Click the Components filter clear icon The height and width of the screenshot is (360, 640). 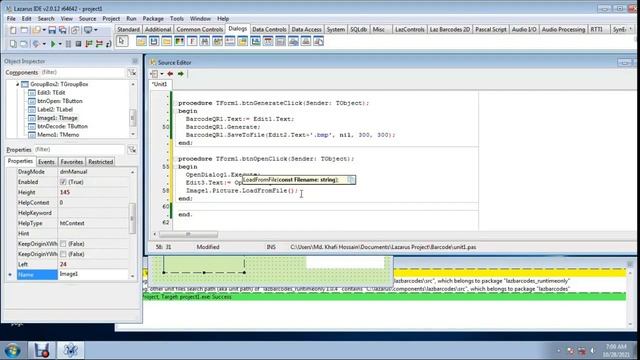tap(132, 73)
